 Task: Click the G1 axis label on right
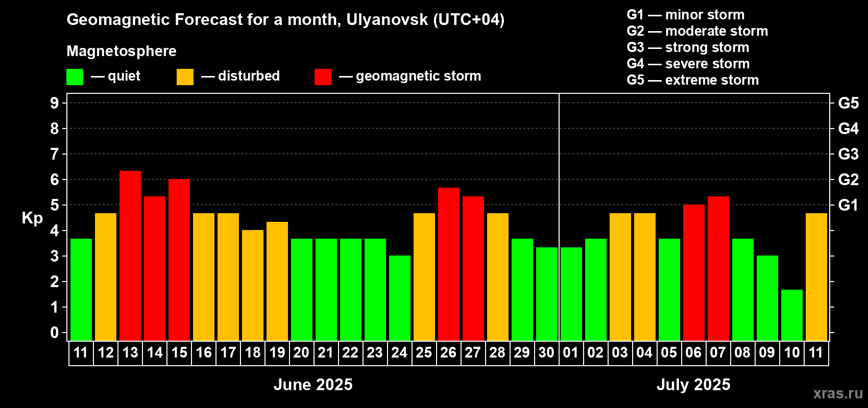click(849, 205)
